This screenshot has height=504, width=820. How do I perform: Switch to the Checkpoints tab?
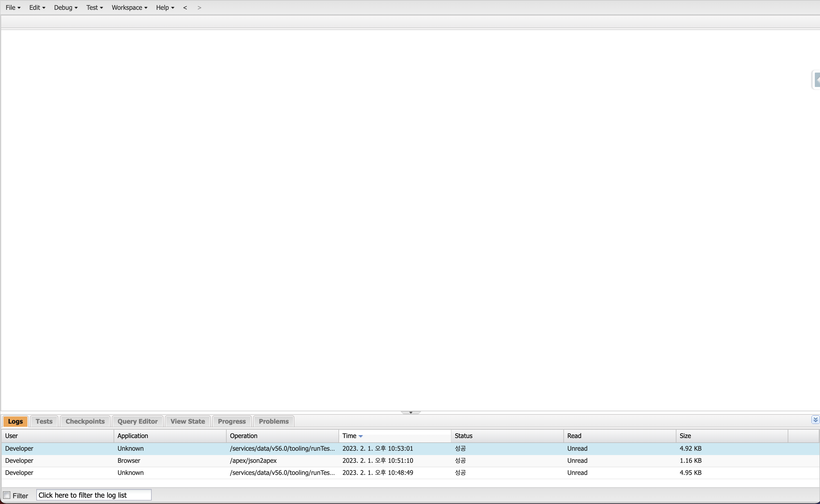click(85, 421)
